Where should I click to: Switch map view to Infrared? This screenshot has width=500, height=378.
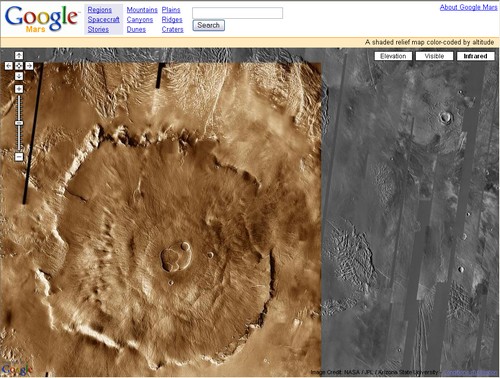[475, 56]
